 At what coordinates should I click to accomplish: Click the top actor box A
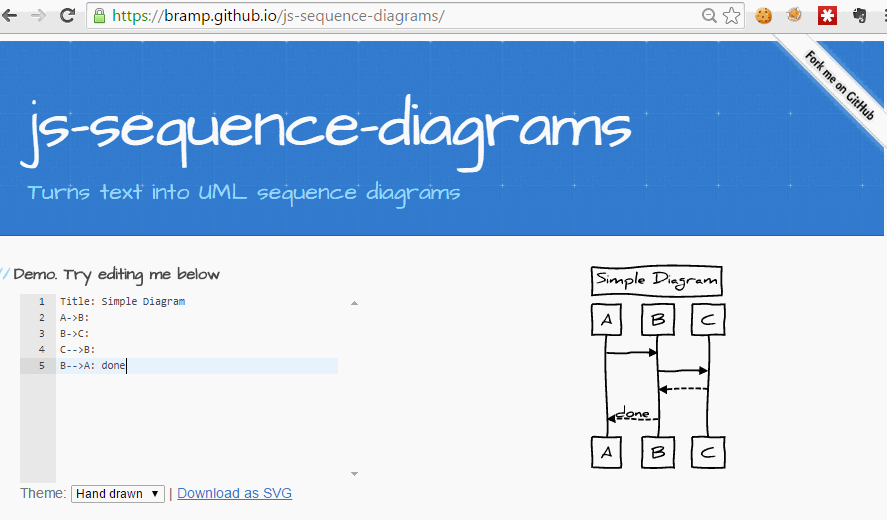(606, 320)
